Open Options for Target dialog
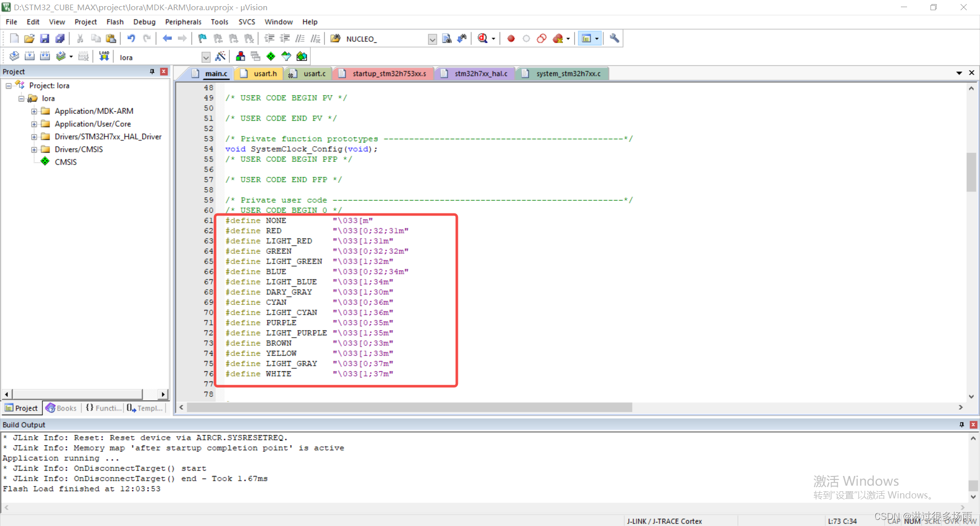Viewport: 980px width, 526px height. (221, 56)
